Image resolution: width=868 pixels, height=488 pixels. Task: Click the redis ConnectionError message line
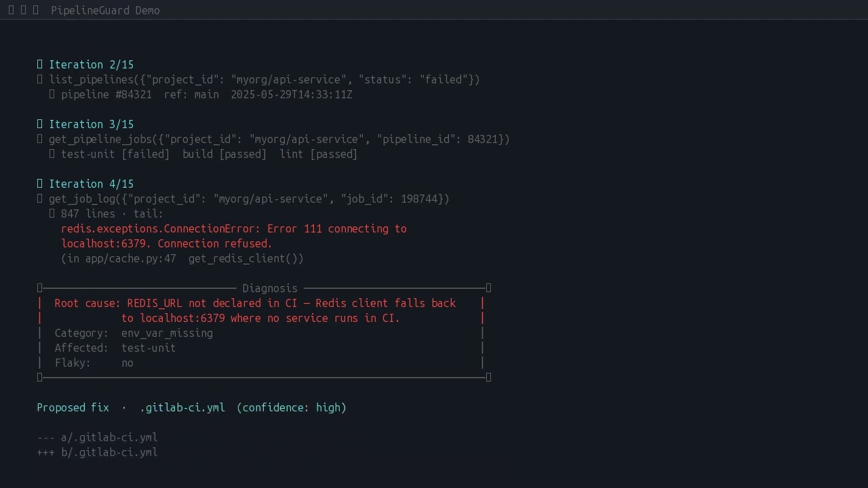[234, 228]
